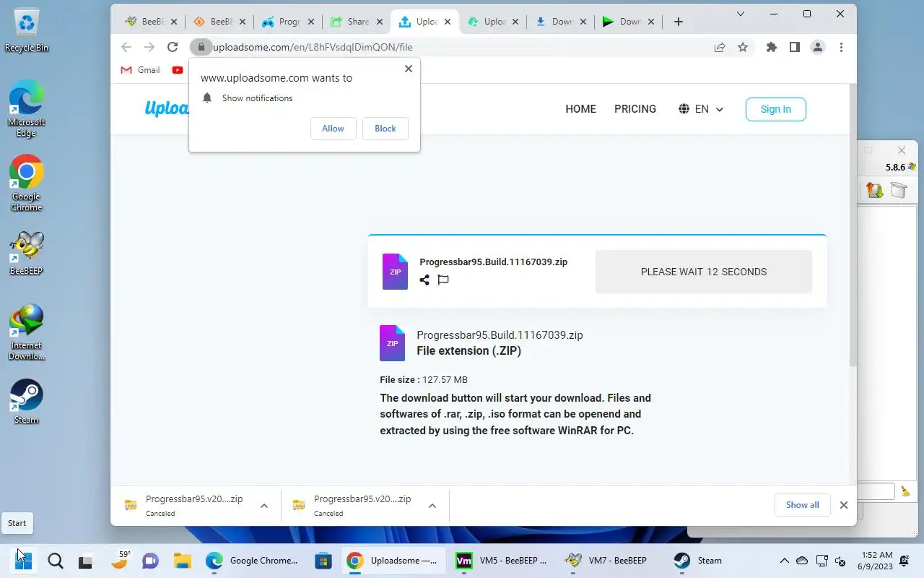924x578 pixels.
Task: View site information lock icon
Action: click(x=201, y=47)
